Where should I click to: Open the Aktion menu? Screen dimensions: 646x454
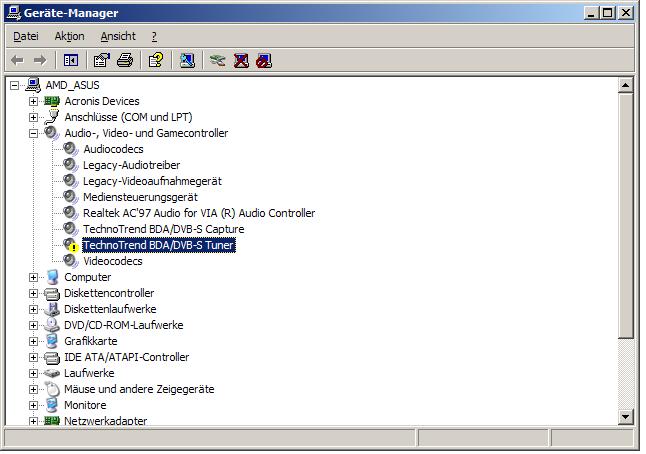pyautogui.click(x=70, y=36)
